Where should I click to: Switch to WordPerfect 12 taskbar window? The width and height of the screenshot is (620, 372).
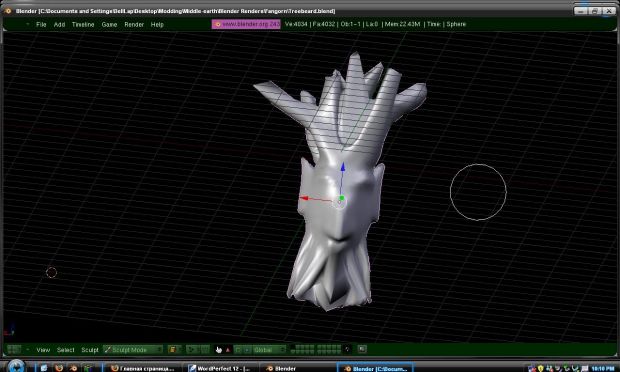(x=220, y=368)
